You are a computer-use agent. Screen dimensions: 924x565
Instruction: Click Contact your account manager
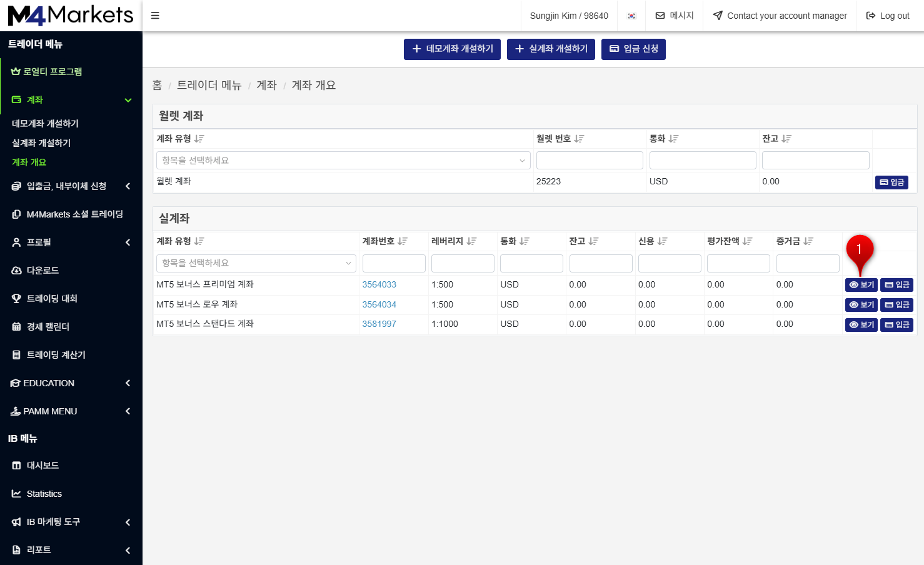point(780,16)
